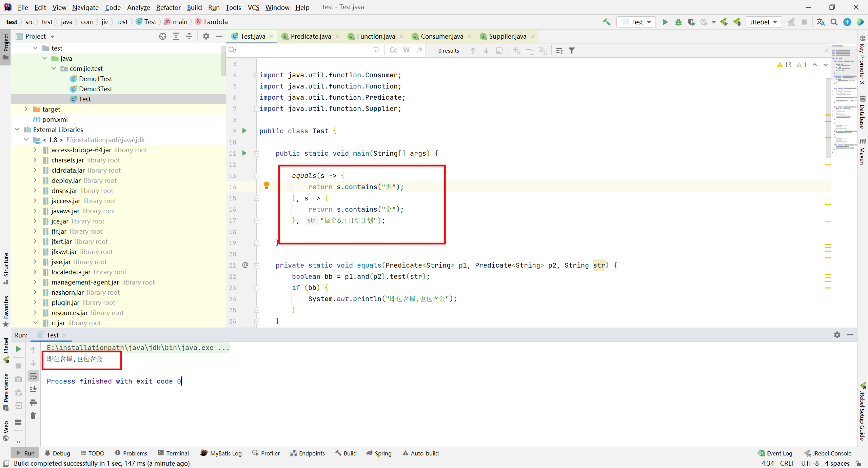Toggle the Favorites tool window sidebar button
The image size is (868, 468).
tap(6, 311)
